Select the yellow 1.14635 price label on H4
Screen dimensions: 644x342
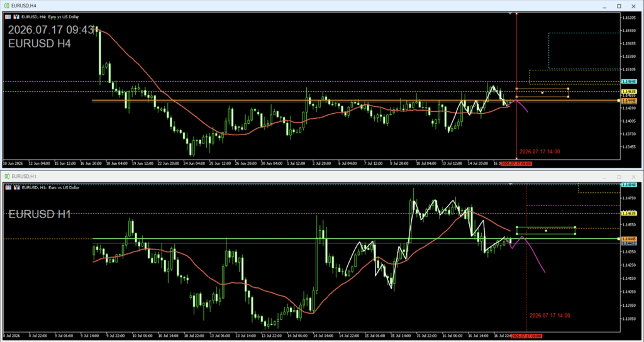pos(629,92)
